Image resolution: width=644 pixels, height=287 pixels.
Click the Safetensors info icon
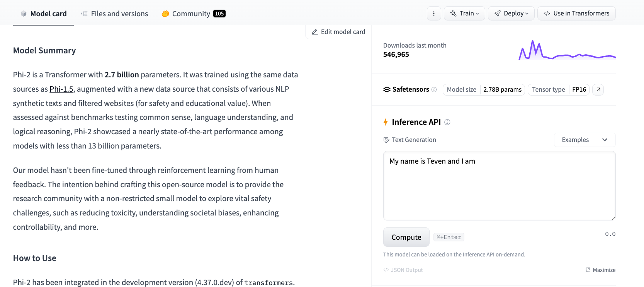click(434, 90)
